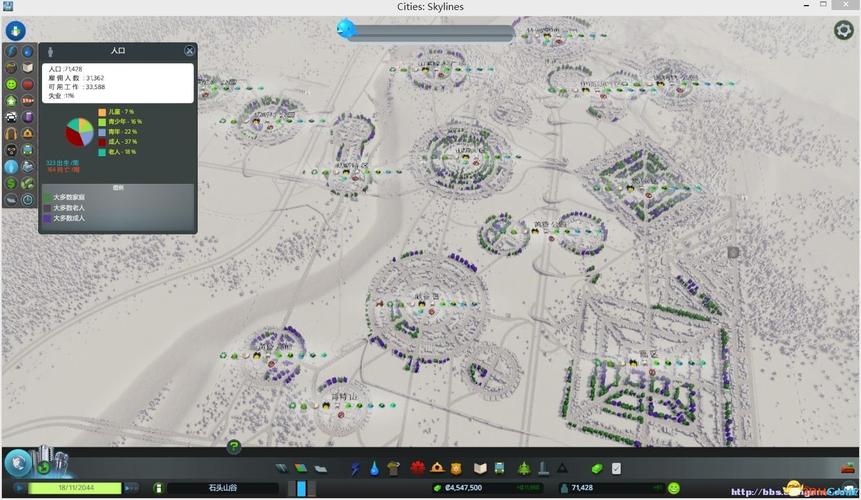Click the orange 儿童 7% legend swatch

click(102, 112)
